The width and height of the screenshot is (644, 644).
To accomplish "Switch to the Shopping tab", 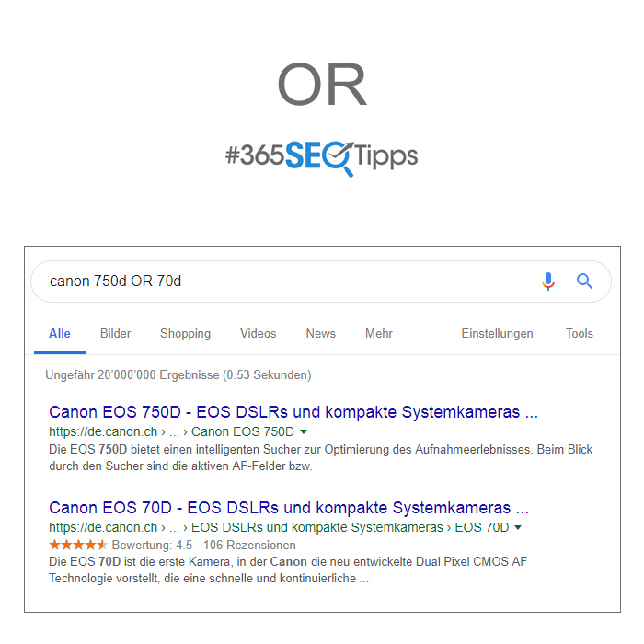I will (x=185, y=333).
